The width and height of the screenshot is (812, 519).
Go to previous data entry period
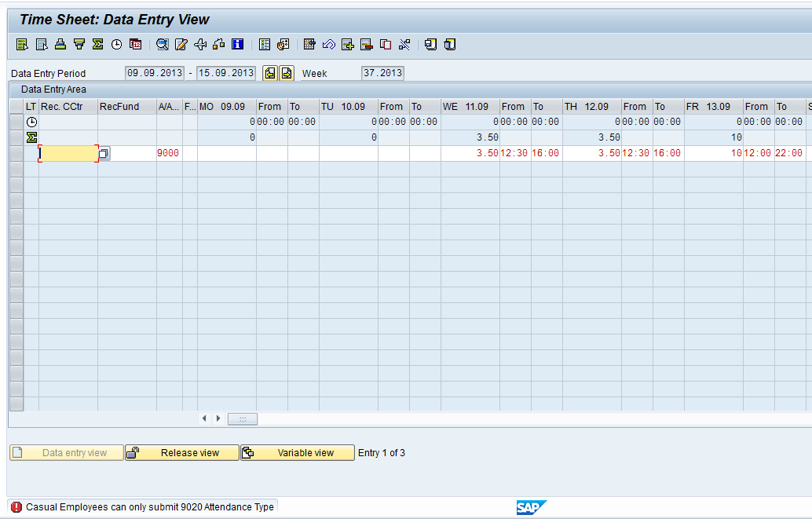[x=270, y=73]
